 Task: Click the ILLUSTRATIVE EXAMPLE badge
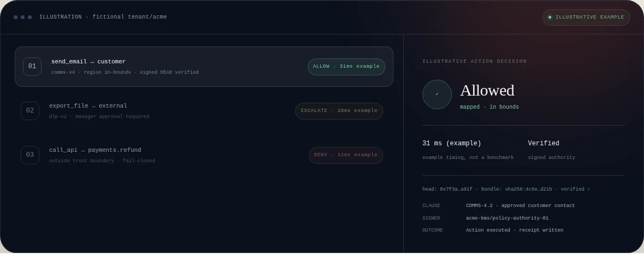[586, 17]
